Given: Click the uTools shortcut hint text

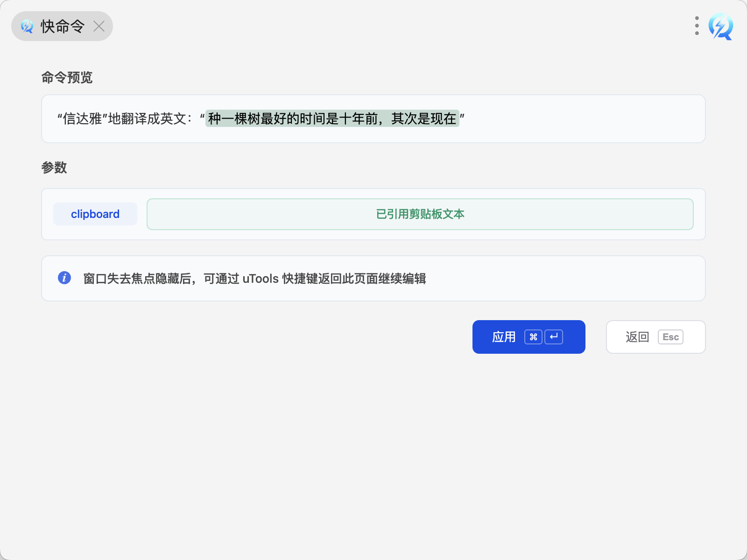Looking at the screenshot, I should pos(254,279).
